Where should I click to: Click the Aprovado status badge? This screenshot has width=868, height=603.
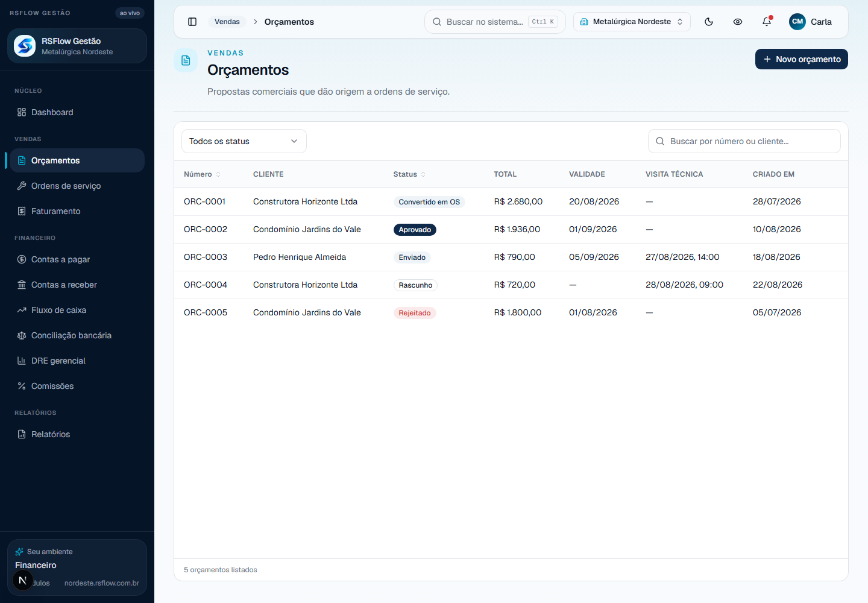415,230
